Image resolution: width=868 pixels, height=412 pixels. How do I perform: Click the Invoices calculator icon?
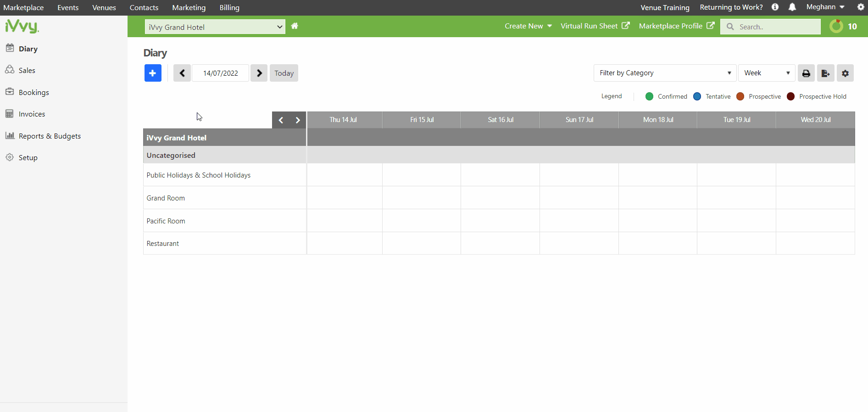[x=10, y=113]
